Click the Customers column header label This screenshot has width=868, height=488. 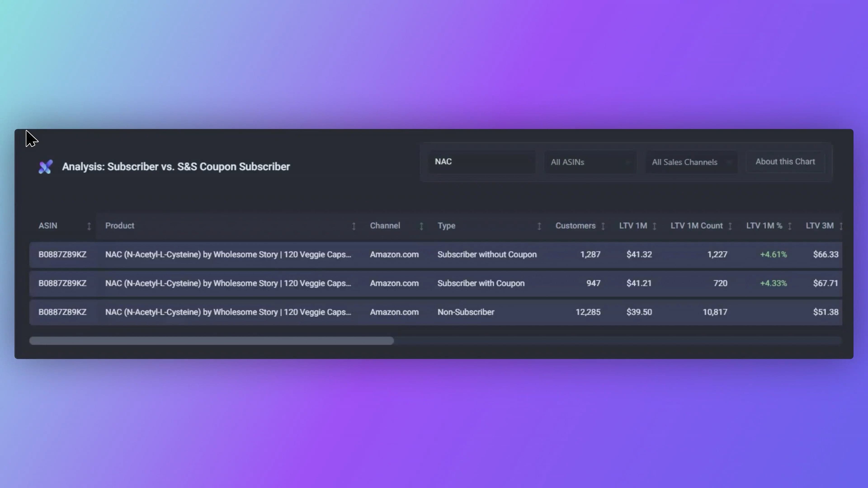point(575,226)
